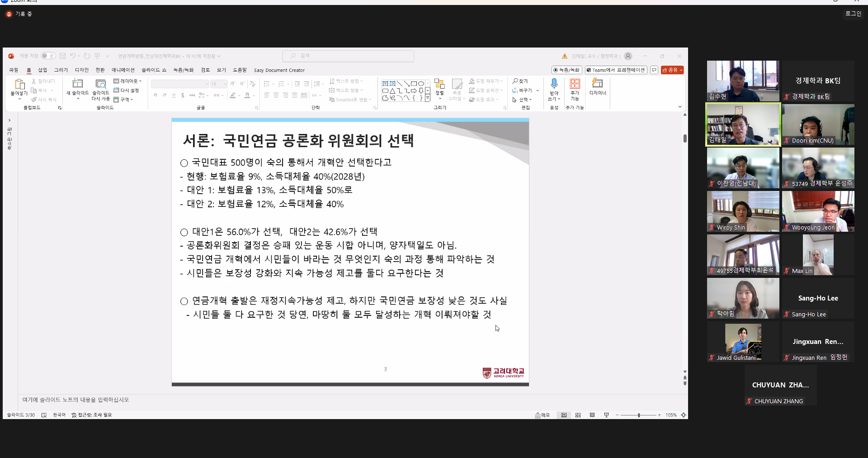
Task: Open the 선택 select dropdown
Action: (x=522, y=100)
